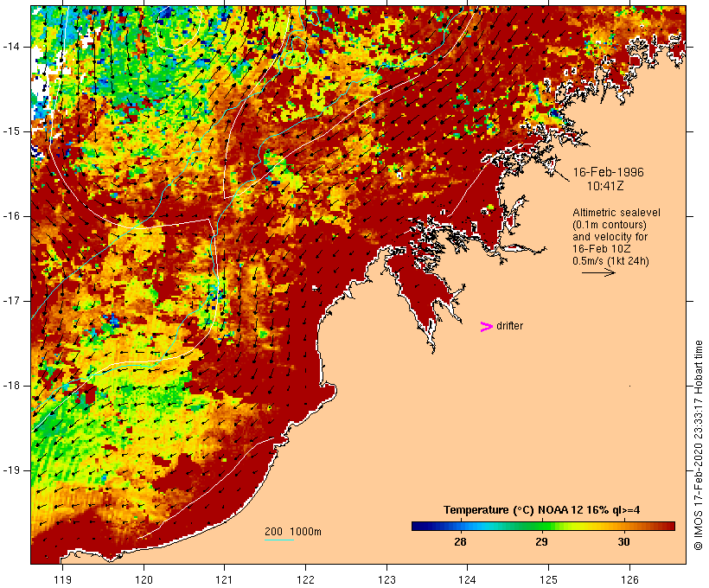Click the '-14' latitude axis label
This screenshot has width=709, height=588.
coord(11,47)
